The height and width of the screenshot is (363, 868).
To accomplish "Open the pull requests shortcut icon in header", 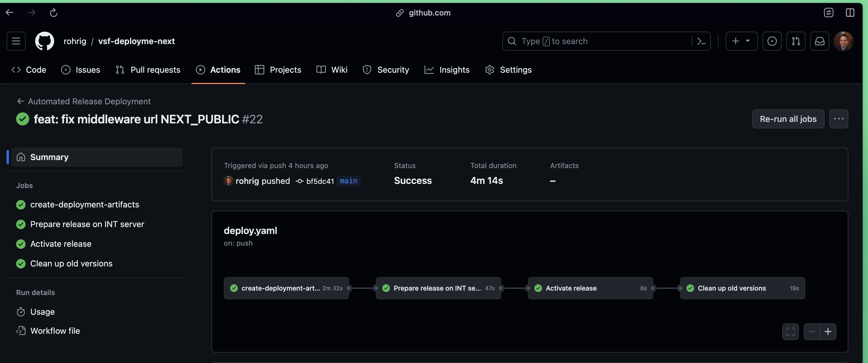I will coord(796,41).
